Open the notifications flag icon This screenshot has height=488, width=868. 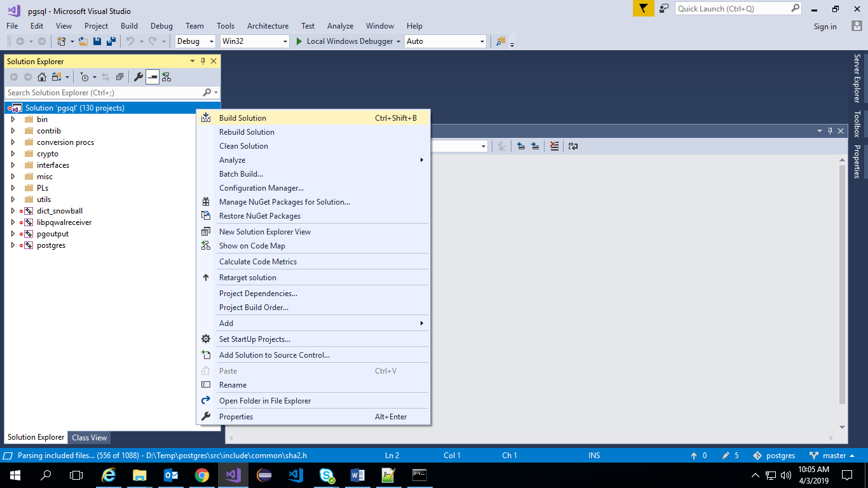[644, 9]
